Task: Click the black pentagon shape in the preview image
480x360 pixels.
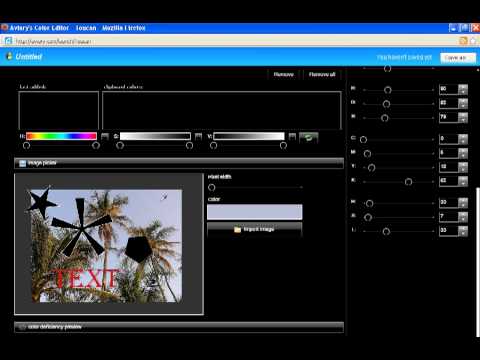Action: [139, 249]
